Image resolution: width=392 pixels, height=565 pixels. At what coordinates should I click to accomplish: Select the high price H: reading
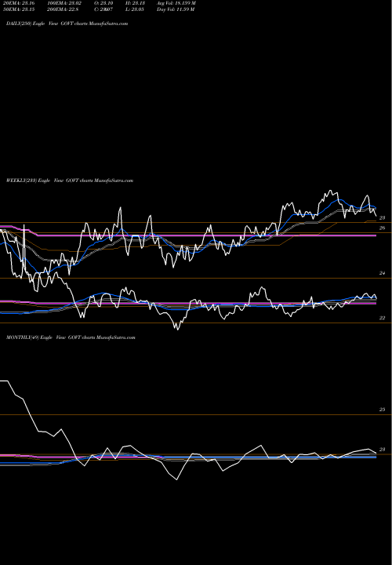tap(135, 3)
